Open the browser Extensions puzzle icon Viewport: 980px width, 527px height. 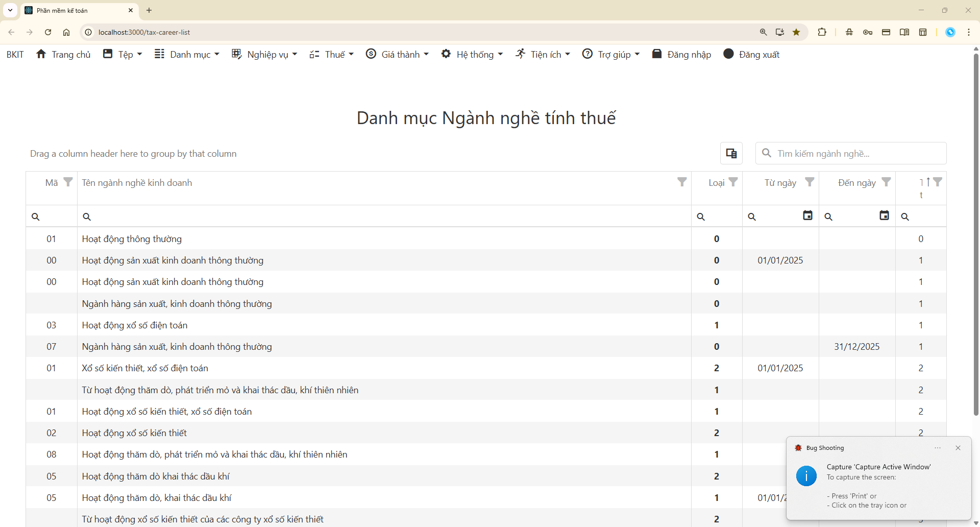[x=822, y=32]
